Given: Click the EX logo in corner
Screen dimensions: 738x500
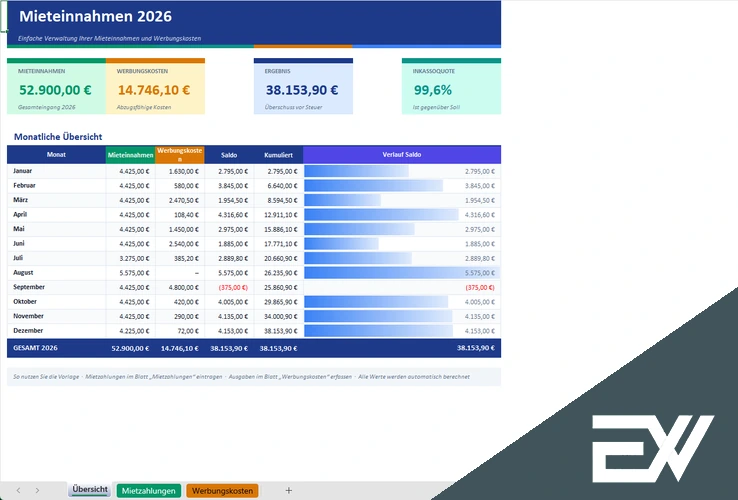Looking at the screenshot, I should [652, 448].
